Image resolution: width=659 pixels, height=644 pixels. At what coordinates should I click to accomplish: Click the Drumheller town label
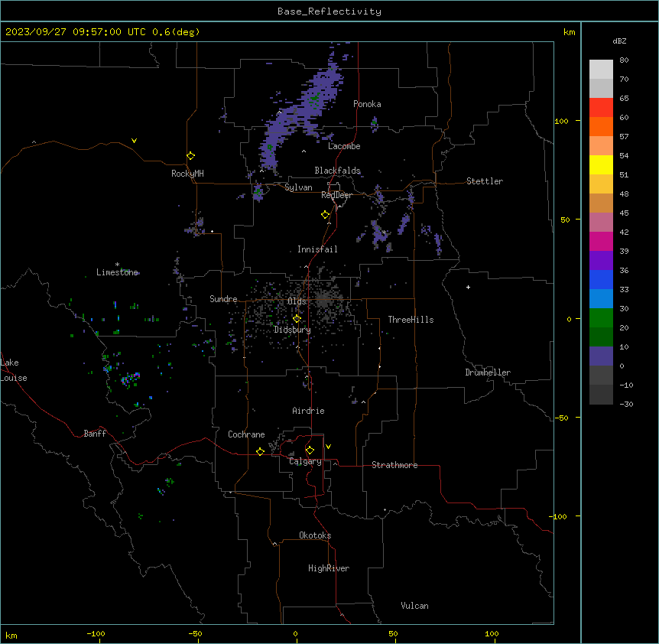click(488, 372)
